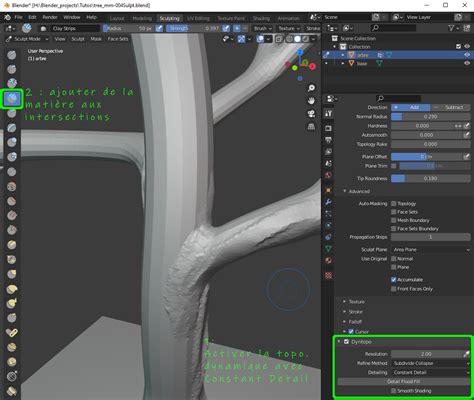
Task: Select the Inflate brush tool
Action: (12, 142)
